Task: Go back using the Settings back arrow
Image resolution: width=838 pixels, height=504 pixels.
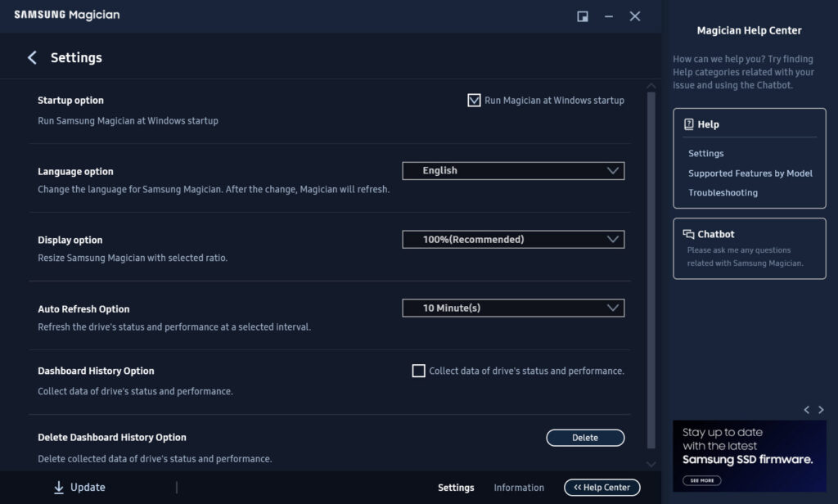Action: point(32,58)
